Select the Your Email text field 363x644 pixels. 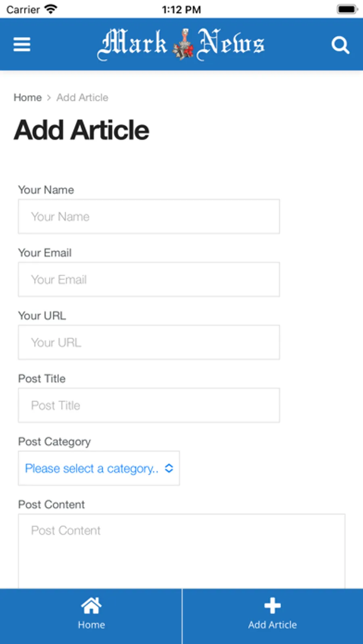(149, 279)
